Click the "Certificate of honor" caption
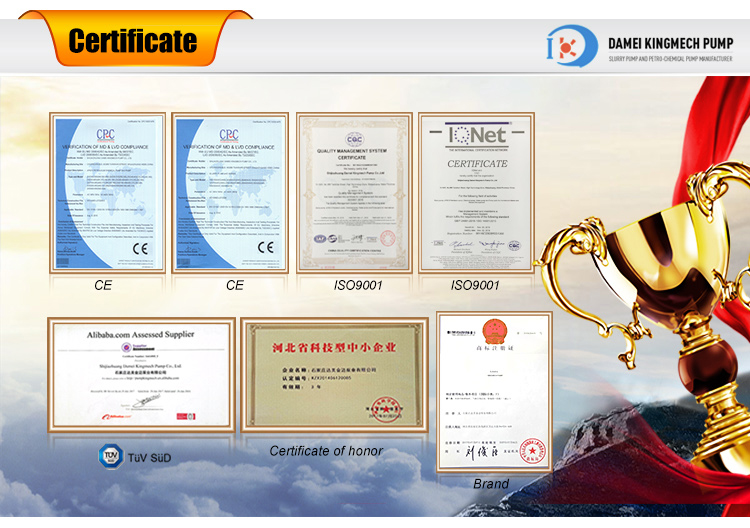This screenshot has height=528, width=750. pos(326,451)
